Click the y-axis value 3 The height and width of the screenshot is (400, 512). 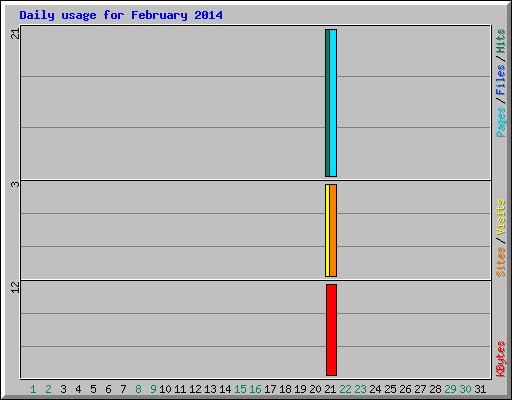pyautogui.click(x=15, y=184)
